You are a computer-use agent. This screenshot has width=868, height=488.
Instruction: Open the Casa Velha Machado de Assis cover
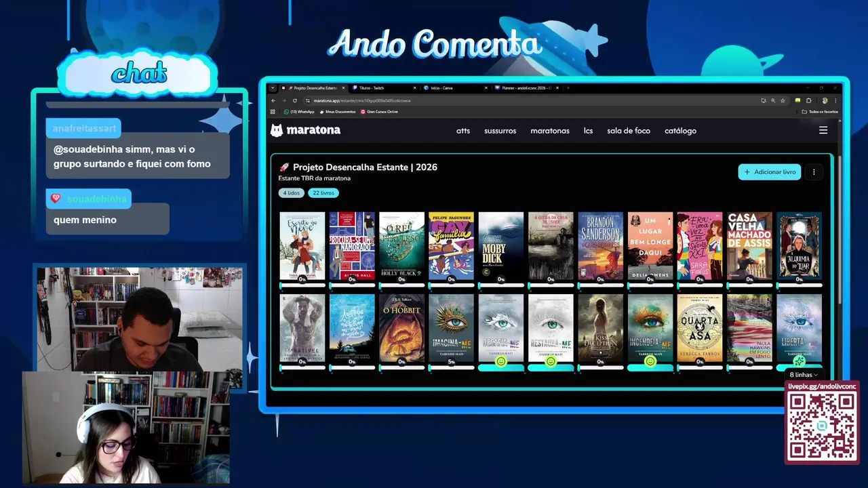[749, 245]
